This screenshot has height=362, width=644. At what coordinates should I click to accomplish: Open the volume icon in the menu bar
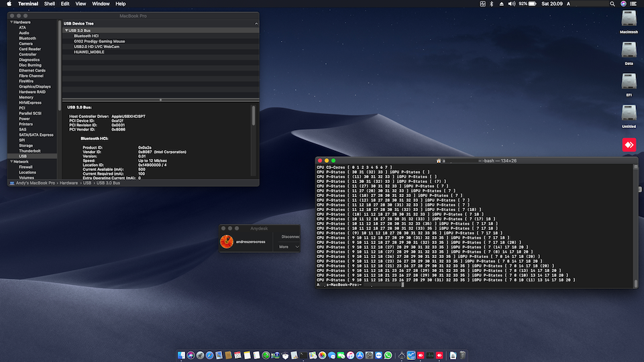coord(512,4)
